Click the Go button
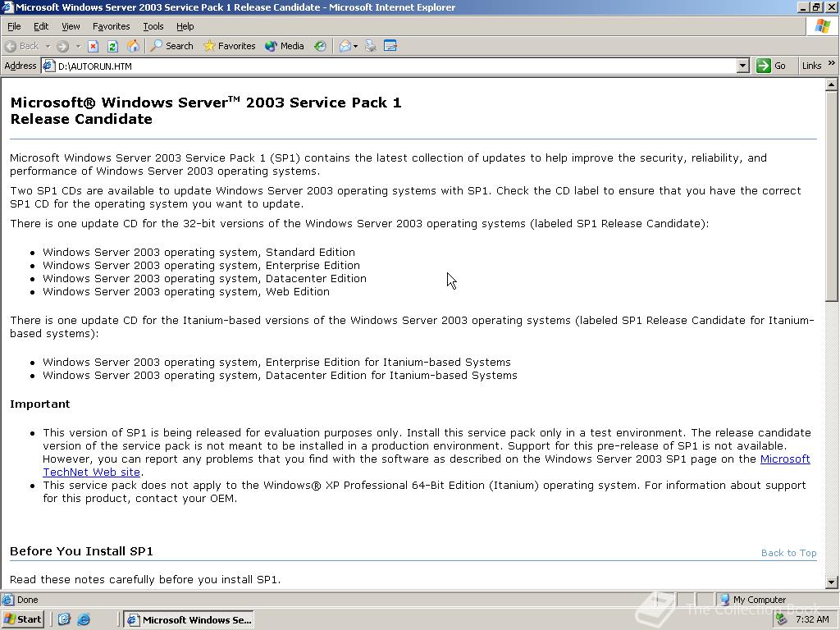 coord(771,66)
